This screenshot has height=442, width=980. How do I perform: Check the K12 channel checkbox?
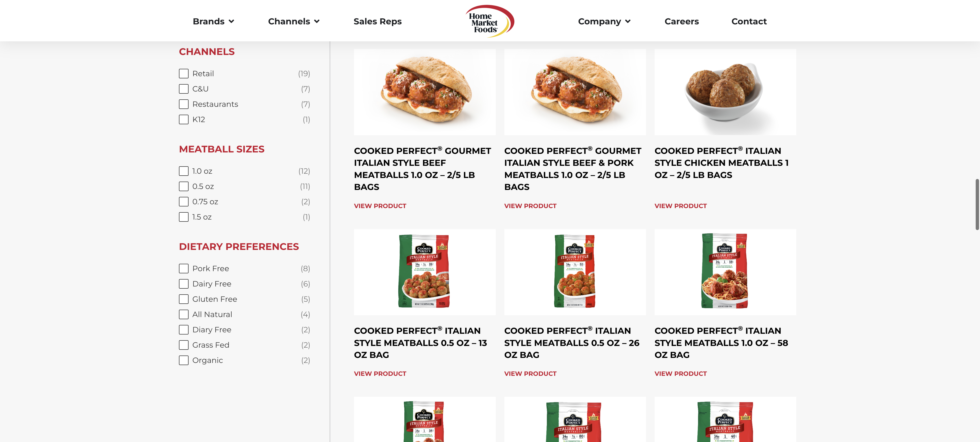[x=184, y=120]
